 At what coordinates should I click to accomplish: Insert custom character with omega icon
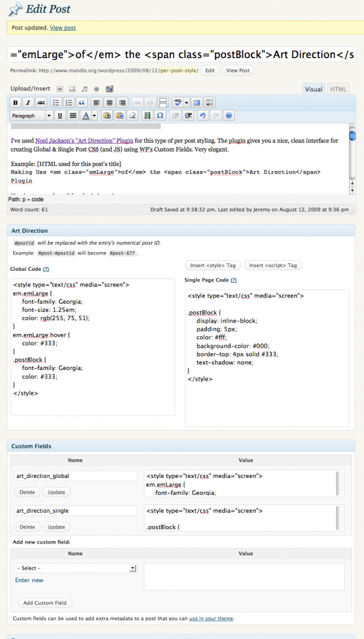160,115
